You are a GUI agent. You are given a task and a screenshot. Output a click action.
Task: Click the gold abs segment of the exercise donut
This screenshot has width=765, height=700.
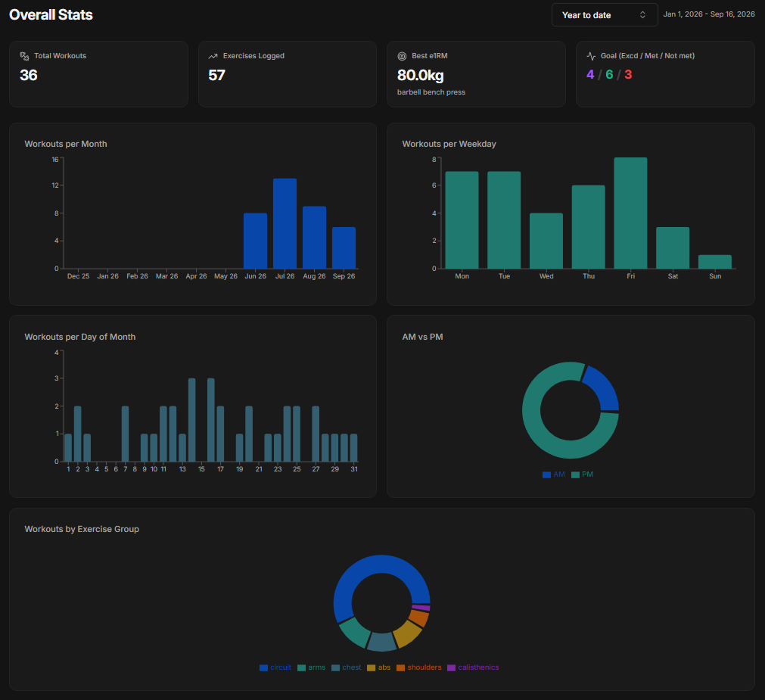[x=407, y=634]
